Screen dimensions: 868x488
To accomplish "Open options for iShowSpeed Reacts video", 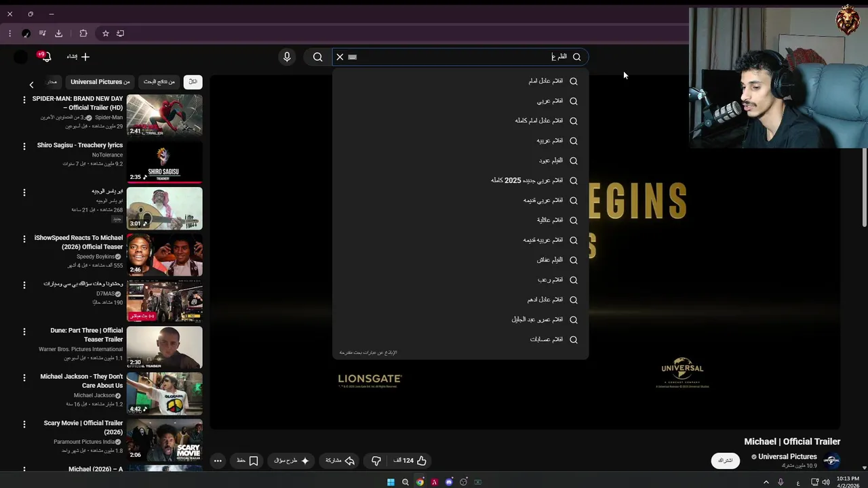I will 24,239.
